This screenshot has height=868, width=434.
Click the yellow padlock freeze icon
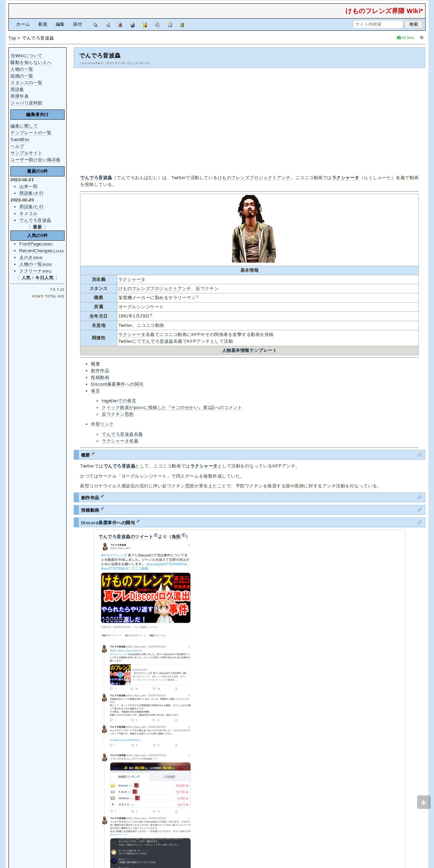[145, 25]
